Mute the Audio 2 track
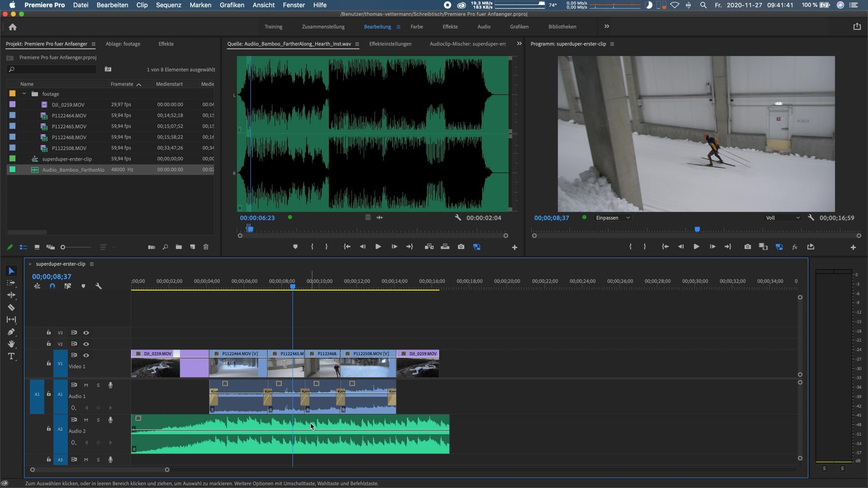The image size is (868, 488). point(86,420)
